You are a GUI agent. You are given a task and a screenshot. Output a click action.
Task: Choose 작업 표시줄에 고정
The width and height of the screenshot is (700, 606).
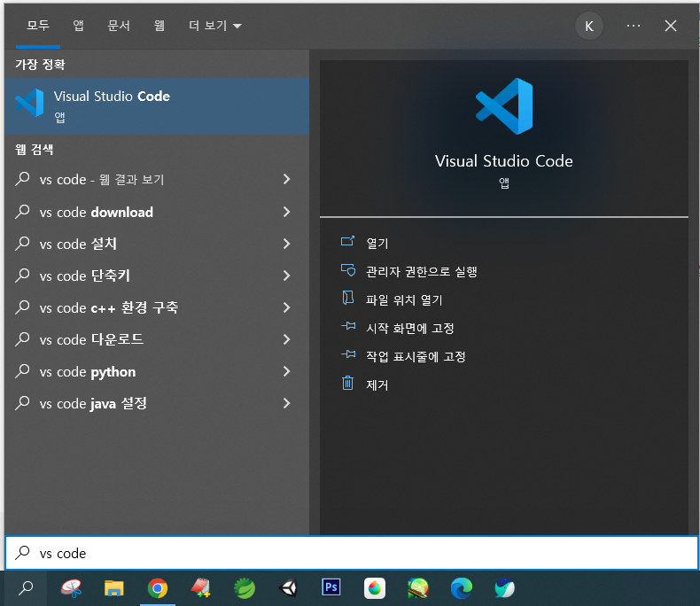tap(416, 356)
